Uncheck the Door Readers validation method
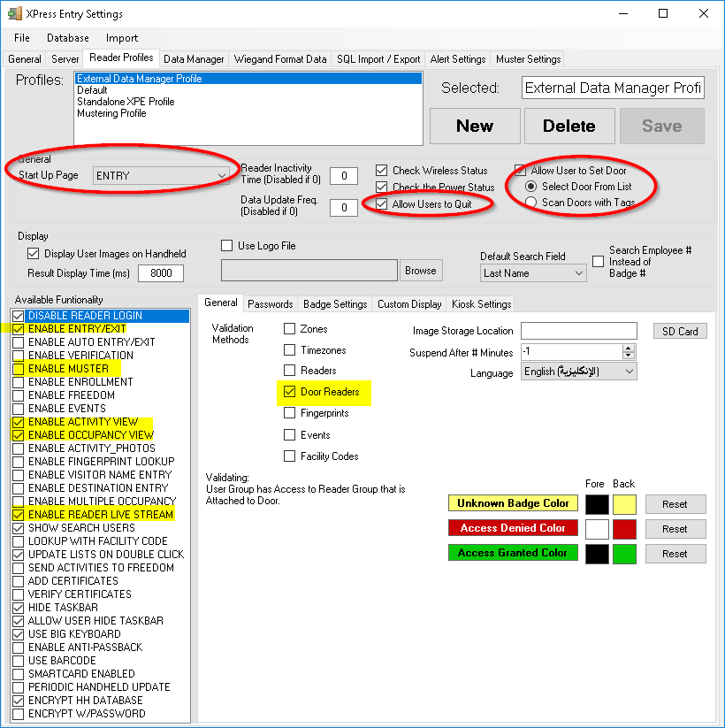This screenshot has width=725, height=728. [x=289, y=392]
